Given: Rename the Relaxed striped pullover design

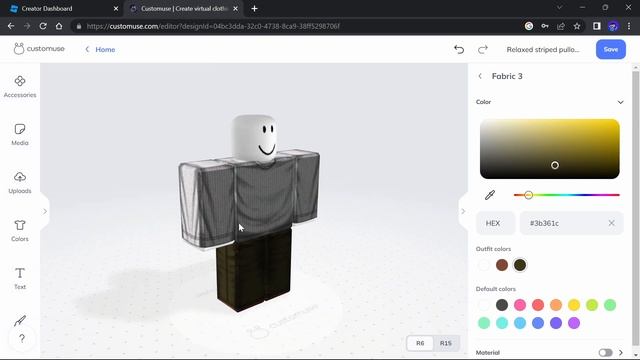Looking at the screenshot, I should 543,49.
